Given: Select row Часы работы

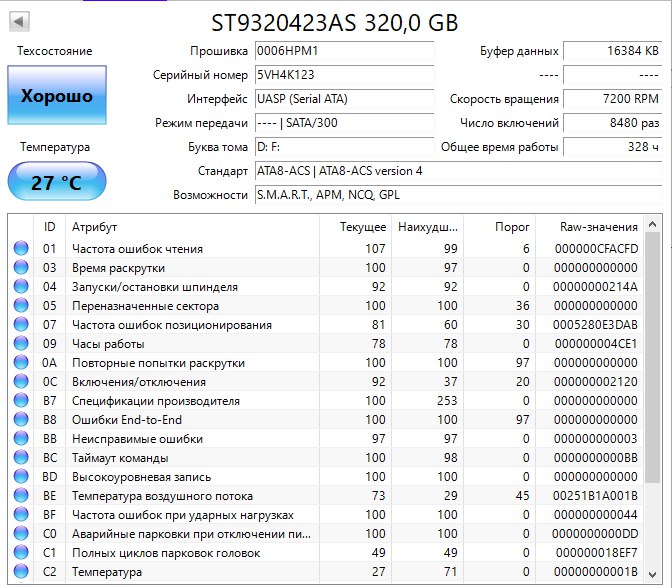Looking at the screenshot, I should [x=326, y=343].
